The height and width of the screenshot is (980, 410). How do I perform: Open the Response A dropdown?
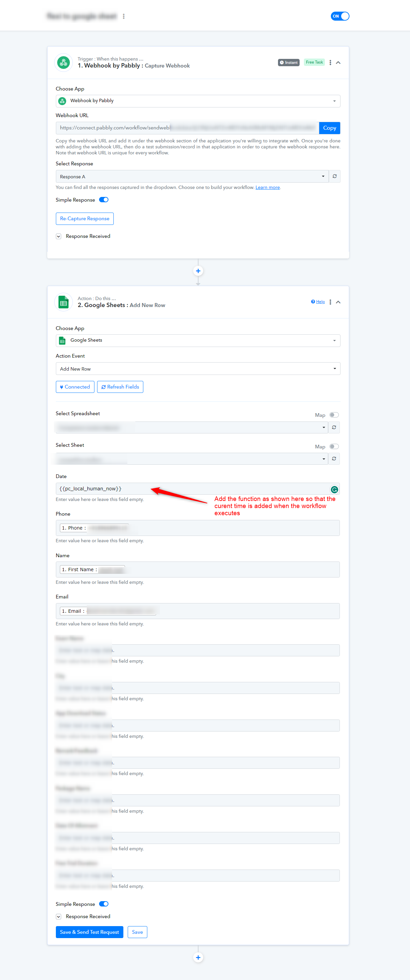click(x=192, y=177)
